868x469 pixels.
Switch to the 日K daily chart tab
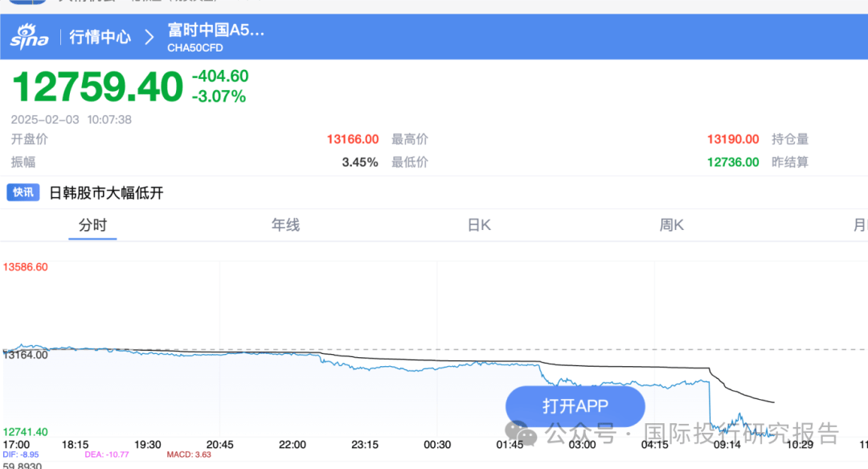click(x=478, y=225)
